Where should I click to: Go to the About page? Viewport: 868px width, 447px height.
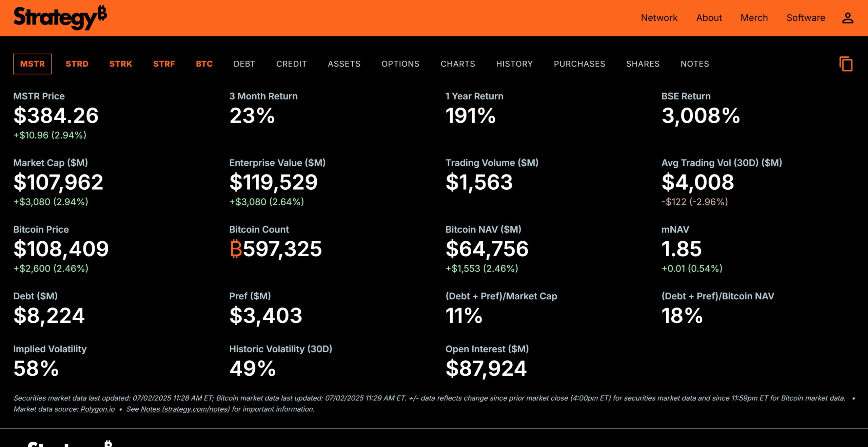[x=709, y=18]
